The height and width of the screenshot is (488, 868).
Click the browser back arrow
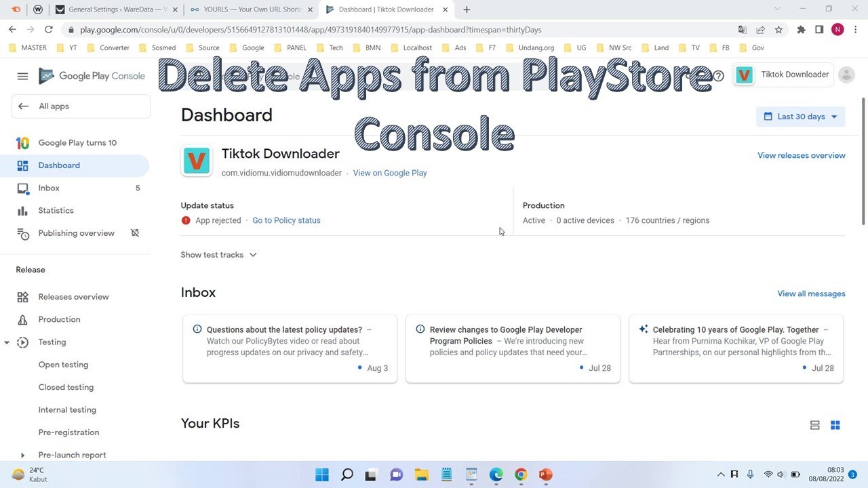pyautogui.click(x=12, y=30)
